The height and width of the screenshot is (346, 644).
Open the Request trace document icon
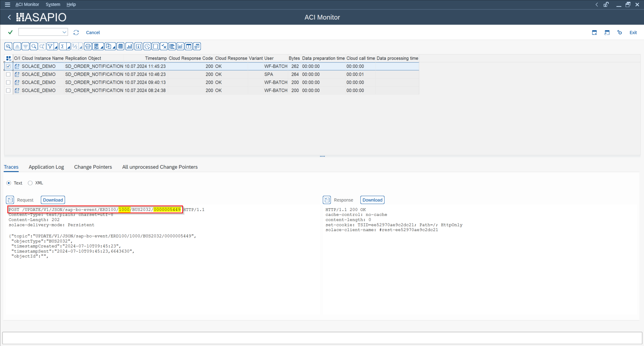pos(10,200)
